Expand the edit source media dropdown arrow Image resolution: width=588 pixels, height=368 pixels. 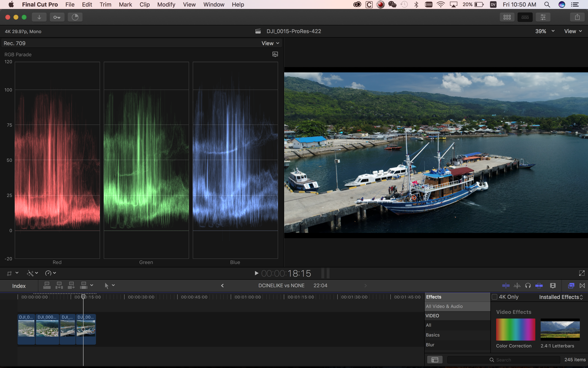tap(92, 285)
